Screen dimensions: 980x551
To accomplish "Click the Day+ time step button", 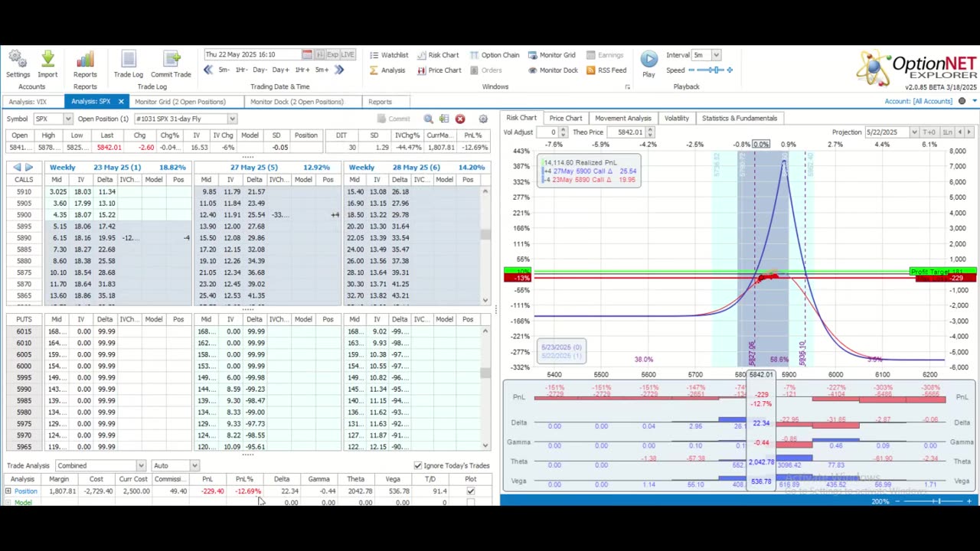I will (x=281, y=70).
